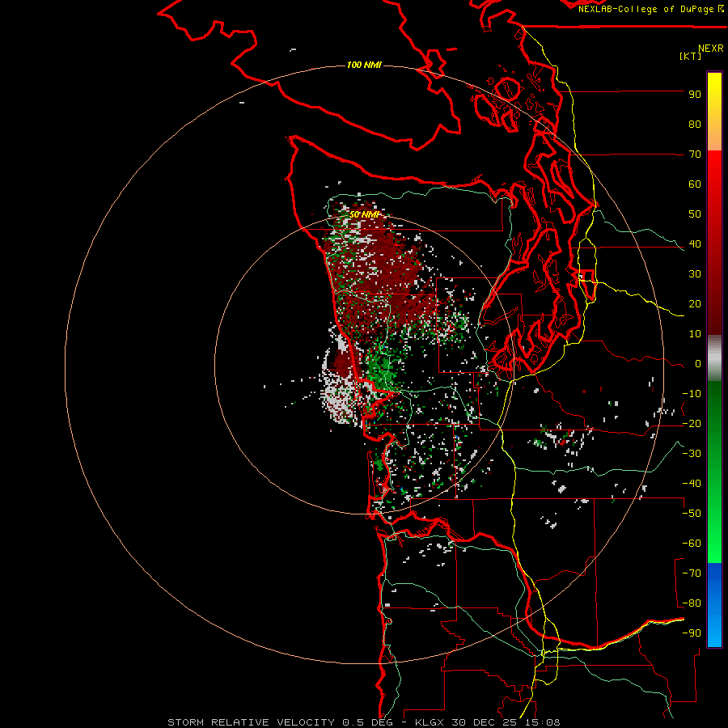Click the blue segment of the color bar
The height and width of the screenshot is (728, 728).
click(x=714, y=605)
